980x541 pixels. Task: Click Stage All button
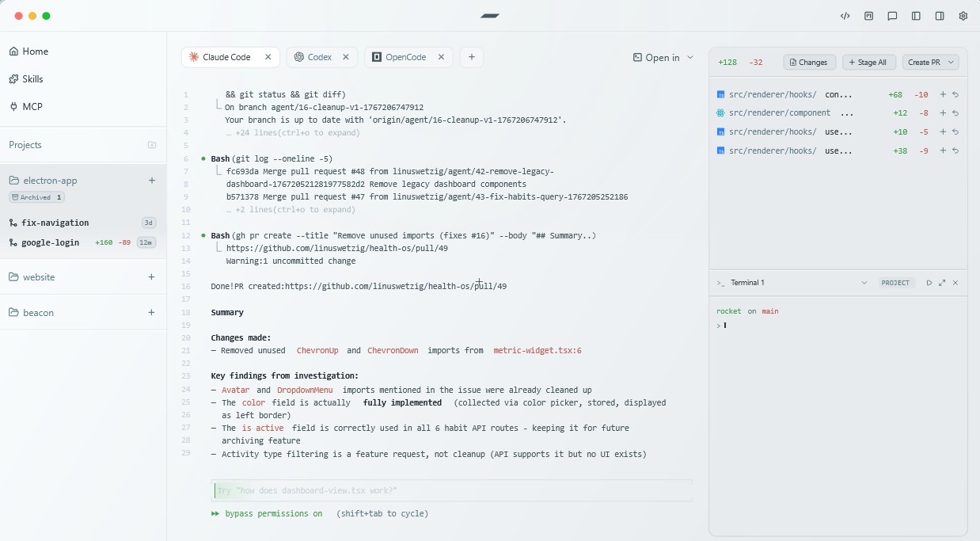point(869,62)
